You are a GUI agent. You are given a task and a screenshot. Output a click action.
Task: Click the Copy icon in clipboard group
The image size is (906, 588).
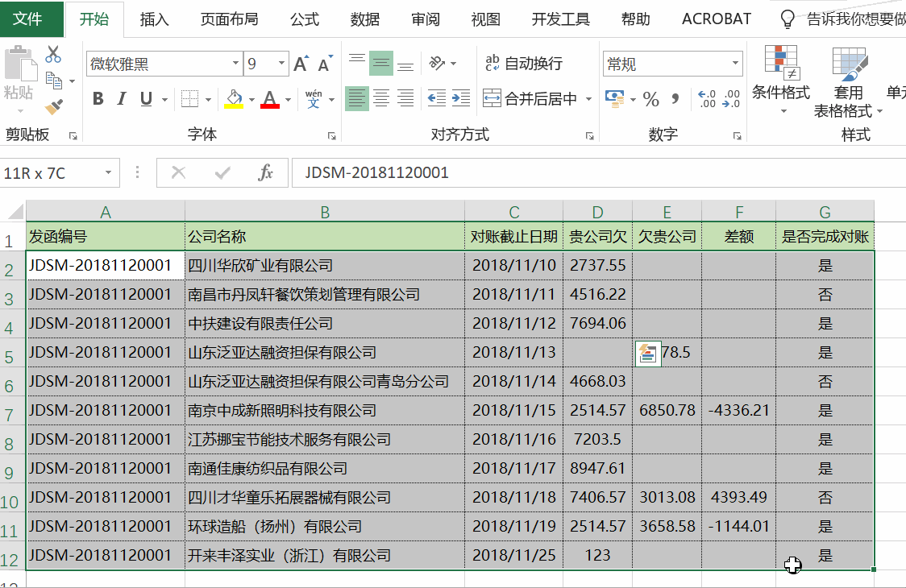54,81
